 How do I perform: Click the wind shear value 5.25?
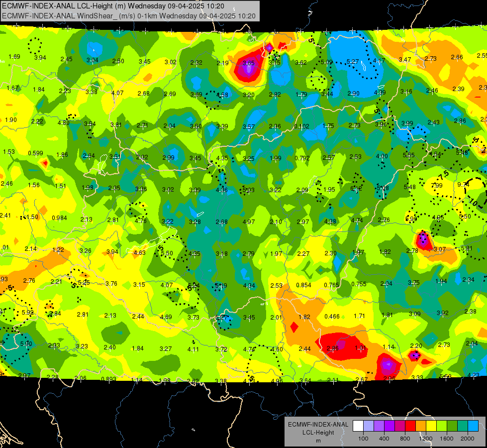[84, 283]
